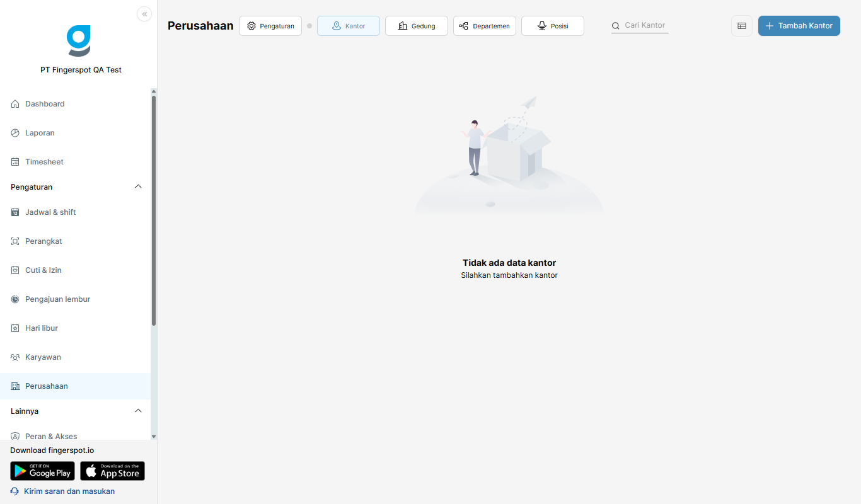This screenshot has width=861, height=504.
Task: Open the Google Play download badge
Action: tap(42, 471)
